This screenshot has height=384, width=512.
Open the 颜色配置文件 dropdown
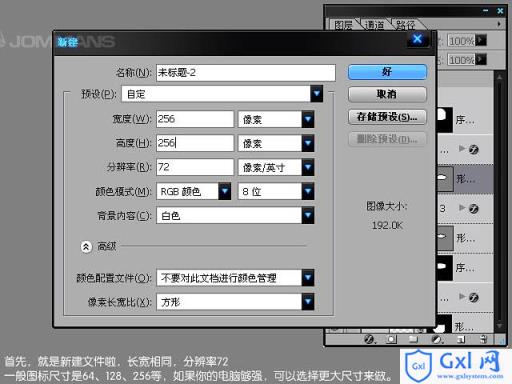235,278
